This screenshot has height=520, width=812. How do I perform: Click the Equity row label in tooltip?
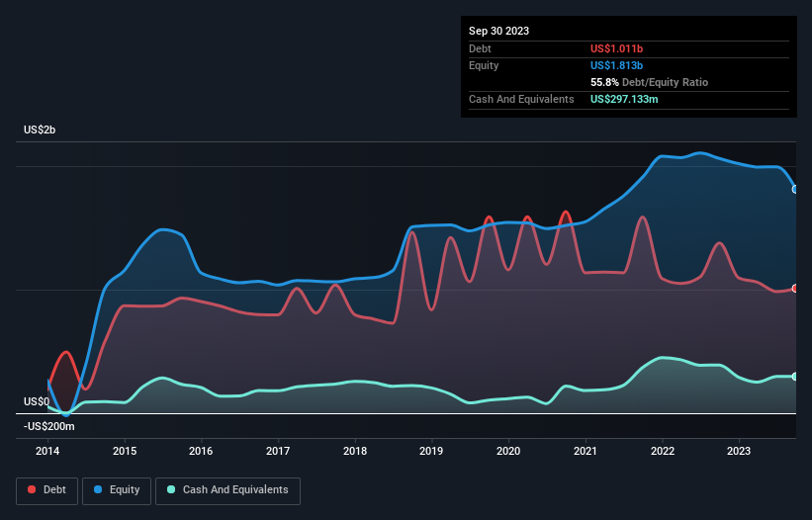[x=484, y=65]
